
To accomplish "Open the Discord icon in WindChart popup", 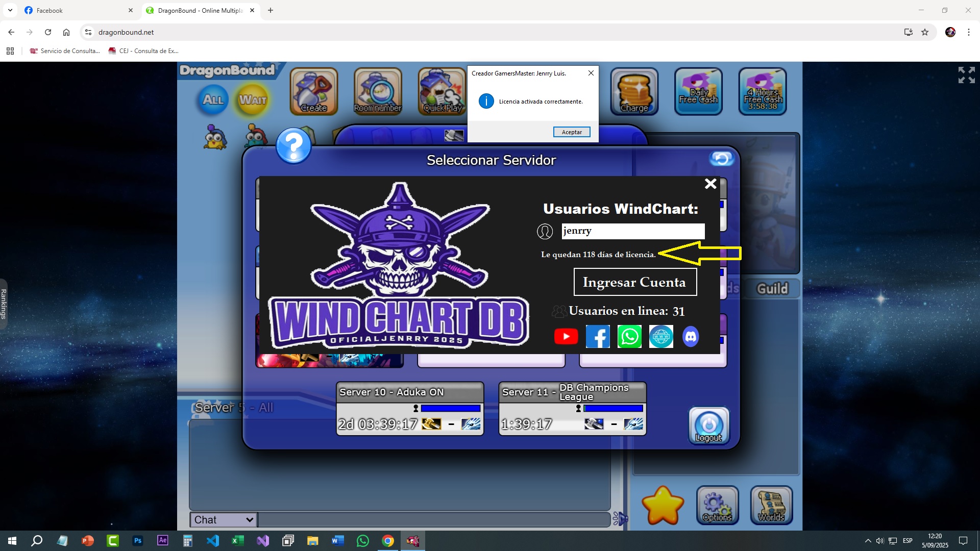I will [691, 337].
